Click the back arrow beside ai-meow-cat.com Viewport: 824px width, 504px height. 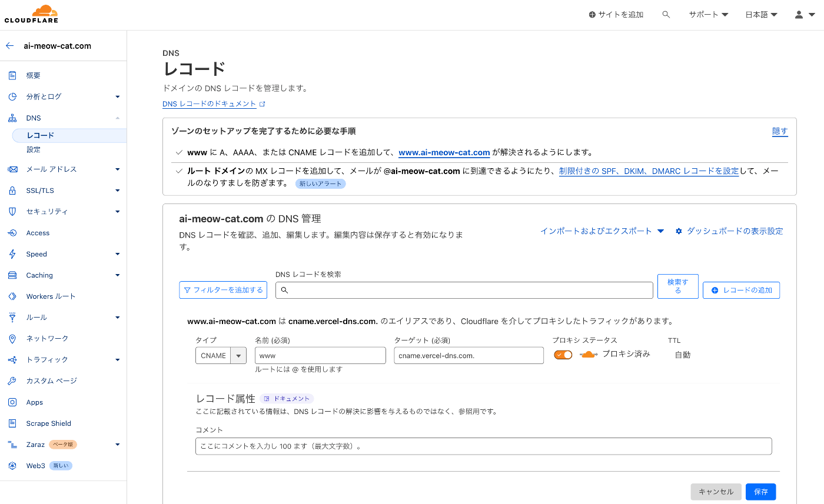pos(10,46)
